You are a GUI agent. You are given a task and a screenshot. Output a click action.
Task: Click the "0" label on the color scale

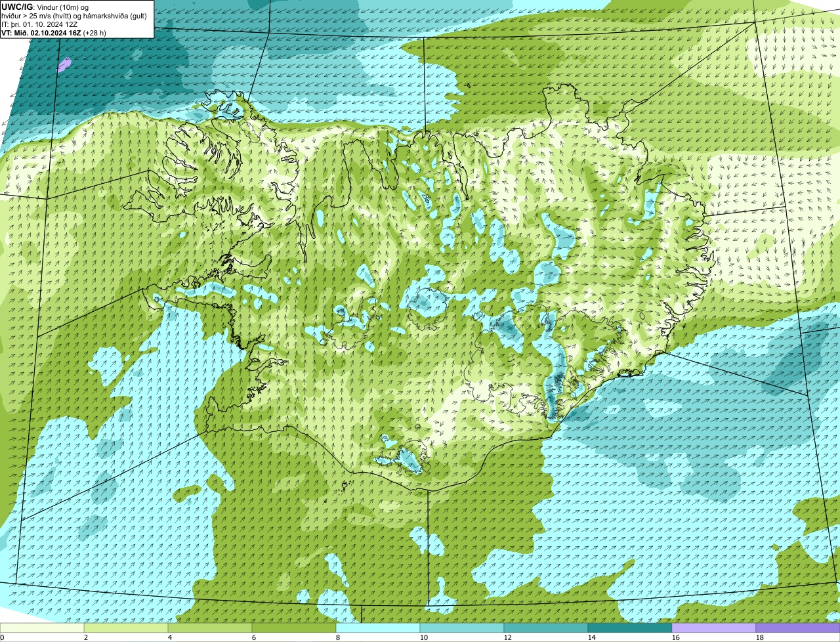(x=2, y=637)
